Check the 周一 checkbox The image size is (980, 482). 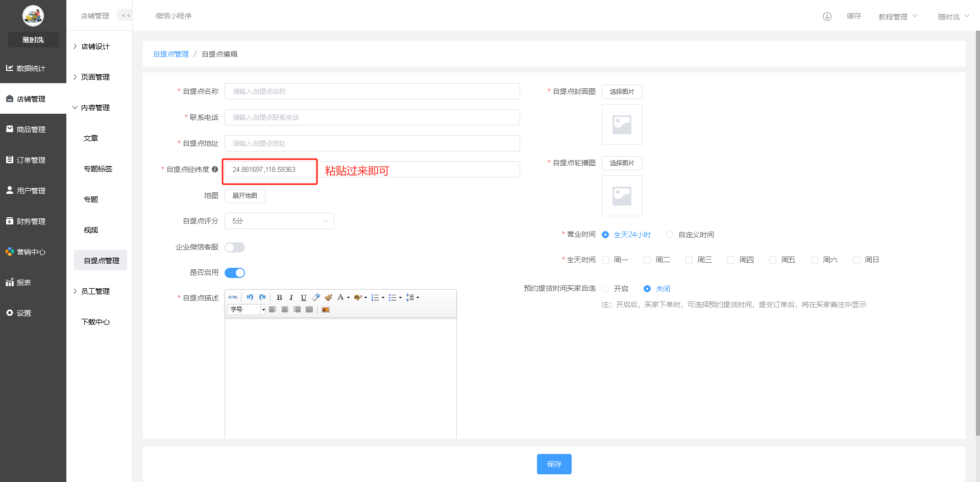[605, 260]
